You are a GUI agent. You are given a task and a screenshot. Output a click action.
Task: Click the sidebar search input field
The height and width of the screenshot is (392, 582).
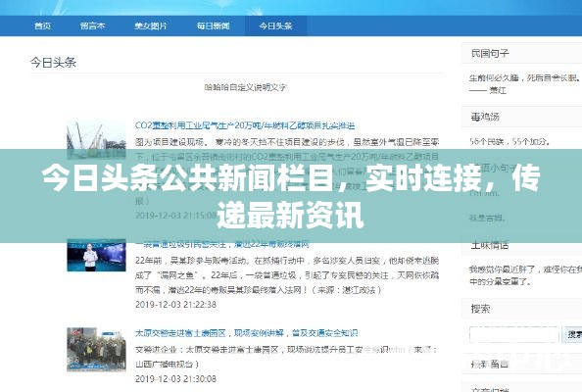[x=514, y=334]
